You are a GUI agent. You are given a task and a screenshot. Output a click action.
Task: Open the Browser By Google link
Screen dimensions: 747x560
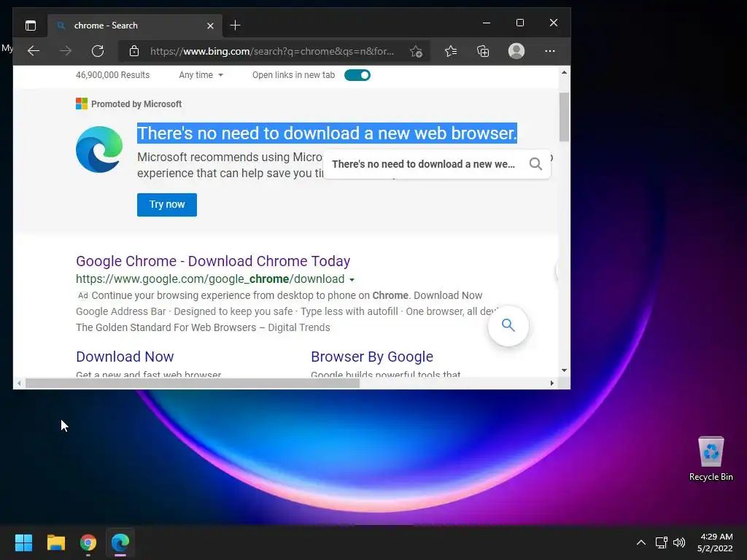point(372,357)
